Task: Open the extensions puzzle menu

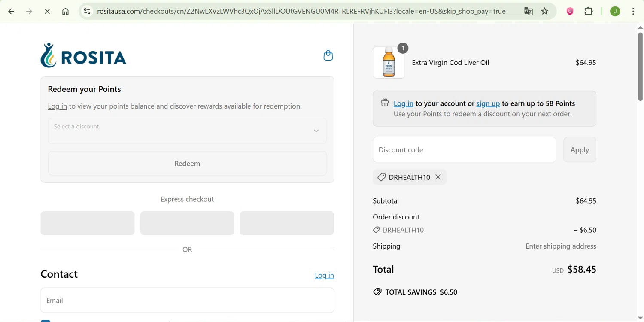Action: (589, 11)
